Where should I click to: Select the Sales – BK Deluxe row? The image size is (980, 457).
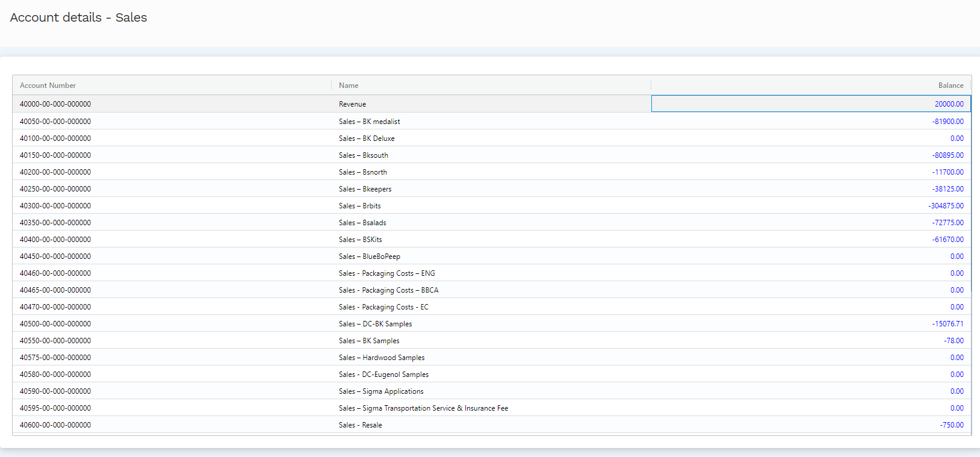[x=367, y=138]
